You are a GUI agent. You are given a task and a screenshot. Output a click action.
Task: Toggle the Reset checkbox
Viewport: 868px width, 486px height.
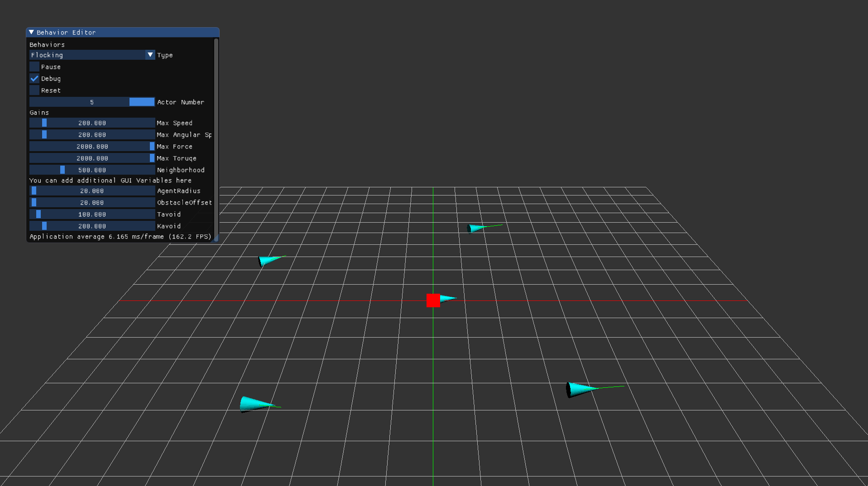tap(34, 90)
